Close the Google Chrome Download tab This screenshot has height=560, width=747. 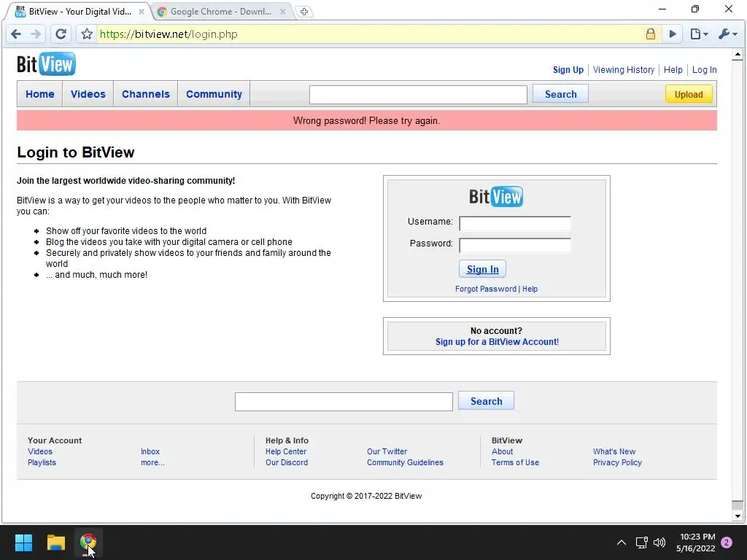click(282, 12)
